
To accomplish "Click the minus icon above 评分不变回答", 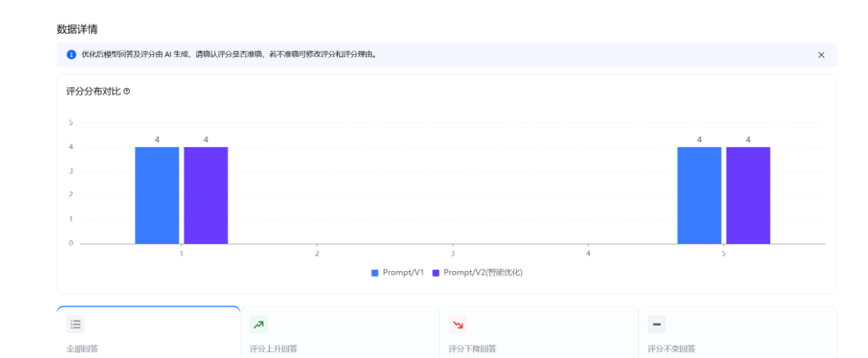I will 657,324.
